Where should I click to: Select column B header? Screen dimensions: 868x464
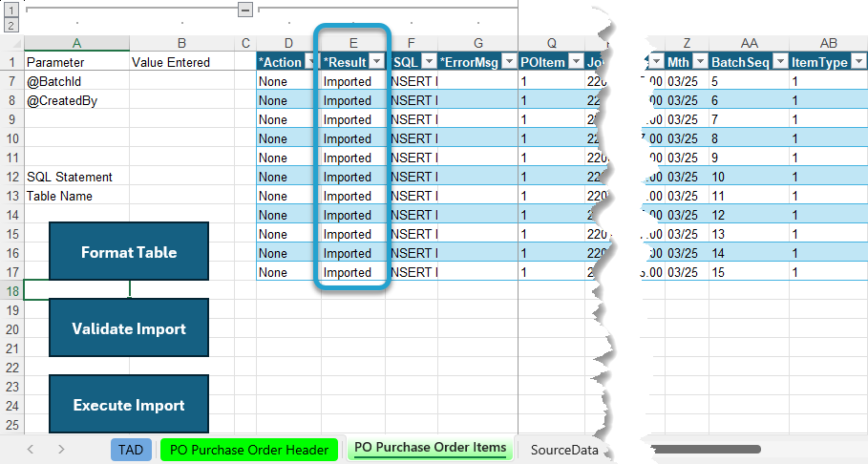[x=181, y=43]
